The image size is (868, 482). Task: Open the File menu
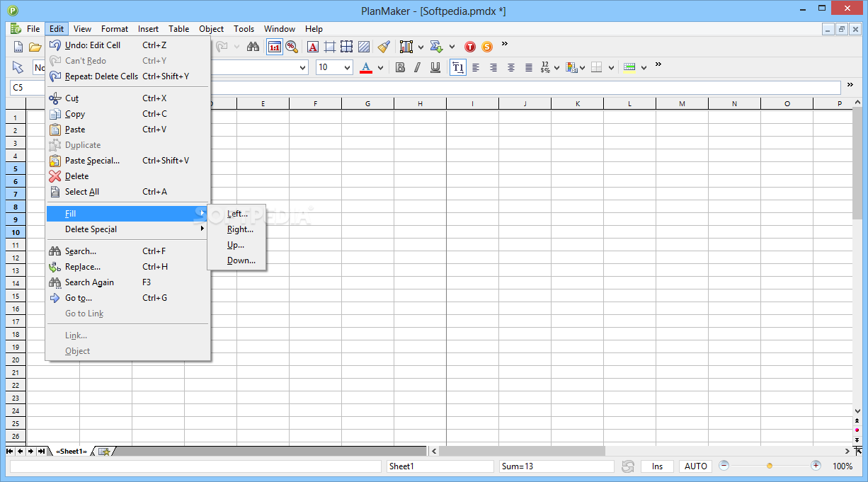33,29
